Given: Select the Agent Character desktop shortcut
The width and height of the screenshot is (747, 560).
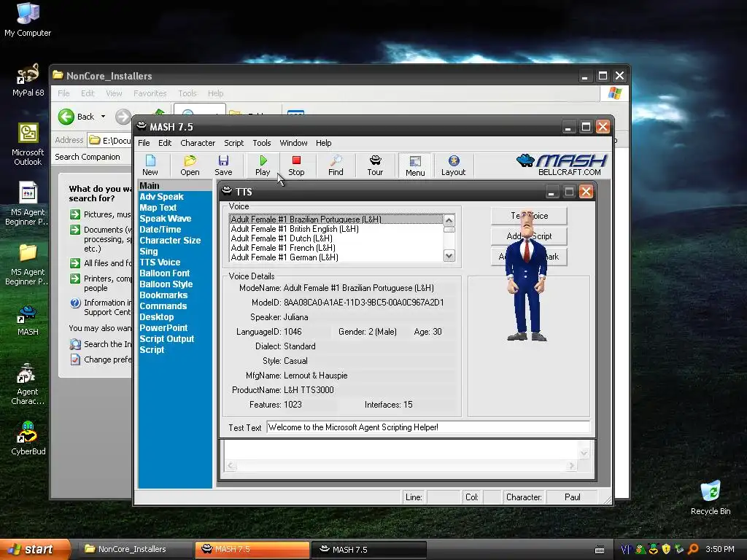Looking at the screenshot, I should 28,384.
